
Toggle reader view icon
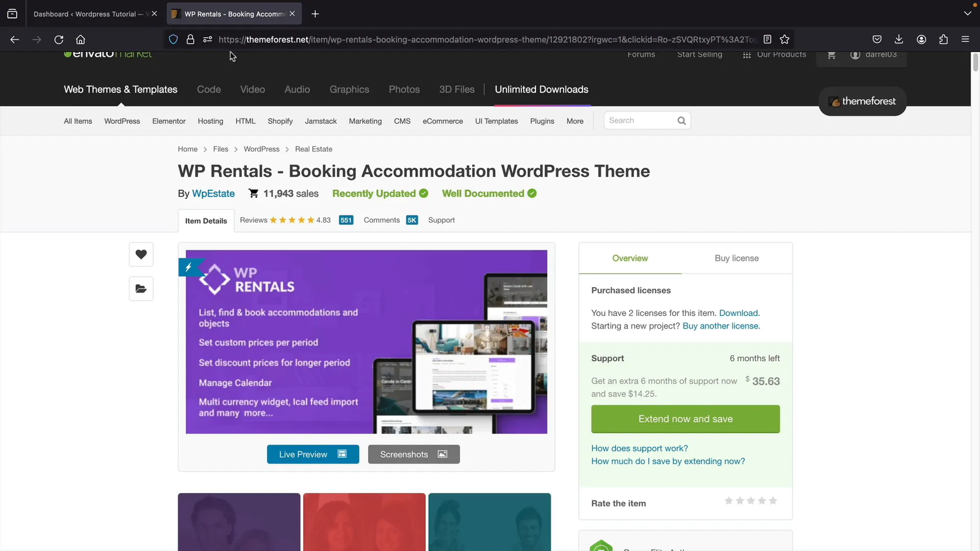coord(767,39)
